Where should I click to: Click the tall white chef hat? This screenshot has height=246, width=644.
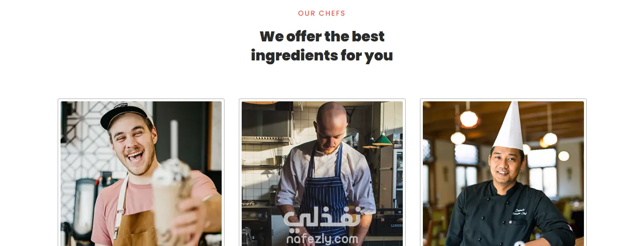point(510,126)
